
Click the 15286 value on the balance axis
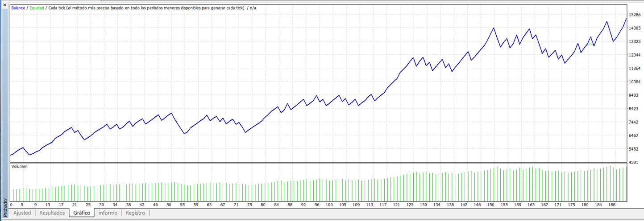click(635, 15)
